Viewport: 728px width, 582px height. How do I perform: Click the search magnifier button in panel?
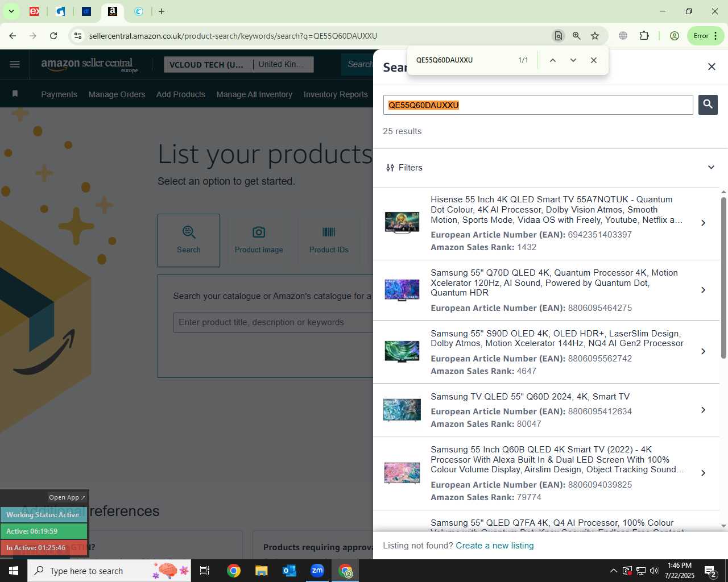coord(708,105)
